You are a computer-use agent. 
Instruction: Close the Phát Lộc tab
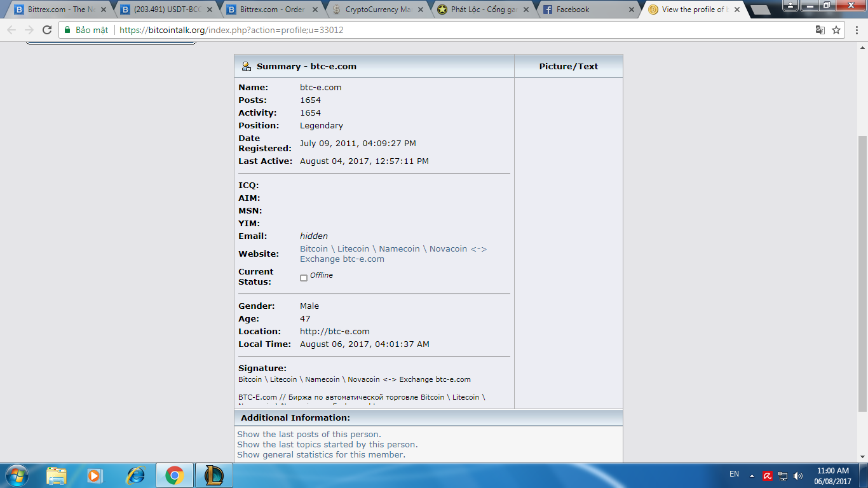[527, 10]
